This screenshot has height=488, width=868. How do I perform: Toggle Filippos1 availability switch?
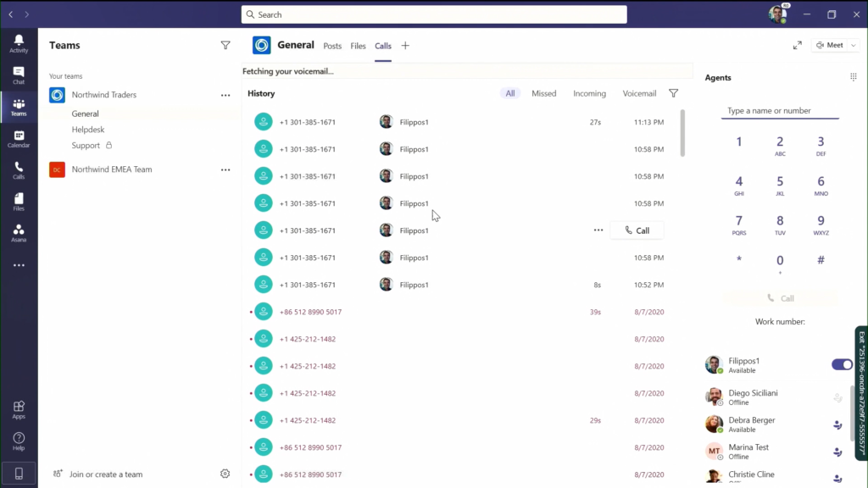pyautogui.click(x=842, y=364)
